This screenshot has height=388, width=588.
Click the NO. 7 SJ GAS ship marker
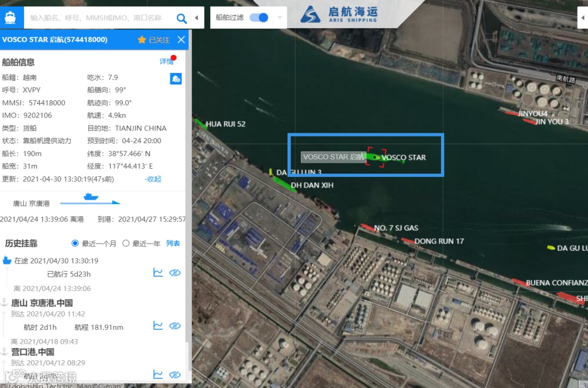367,227
